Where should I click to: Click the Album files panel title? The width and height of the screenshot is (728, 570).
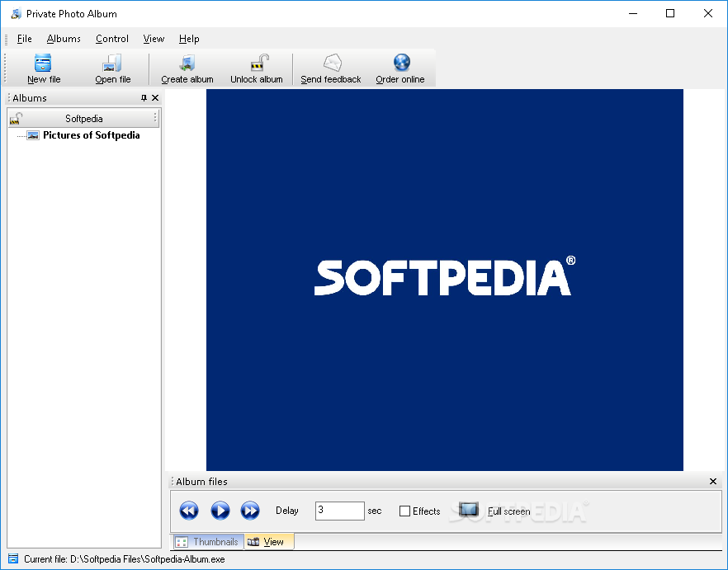pyautogui.click(x=201, y=482)
